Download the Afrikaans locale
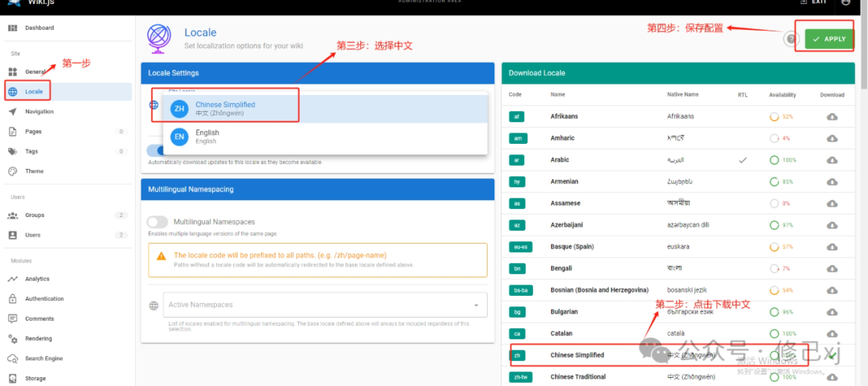Image resolution: width=868 pixels, height=386 pixels. pyautogui.click(x=832, y=117)
